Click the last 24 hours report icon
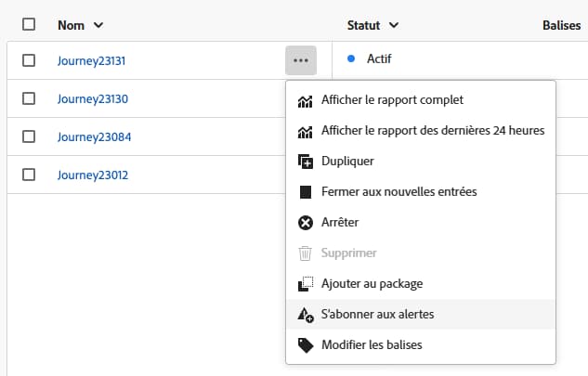588x376 pixels. coord(305,131)
